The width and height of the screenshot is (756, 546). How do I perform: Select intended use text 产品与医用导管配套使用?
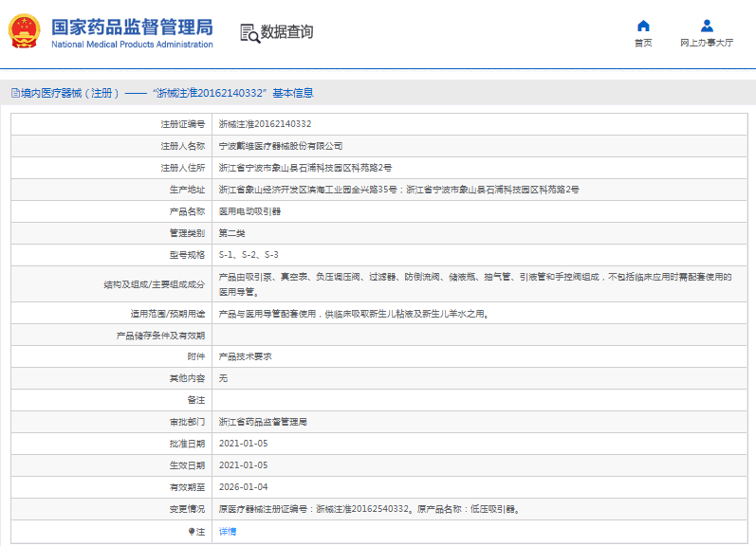tap(355, 314)
